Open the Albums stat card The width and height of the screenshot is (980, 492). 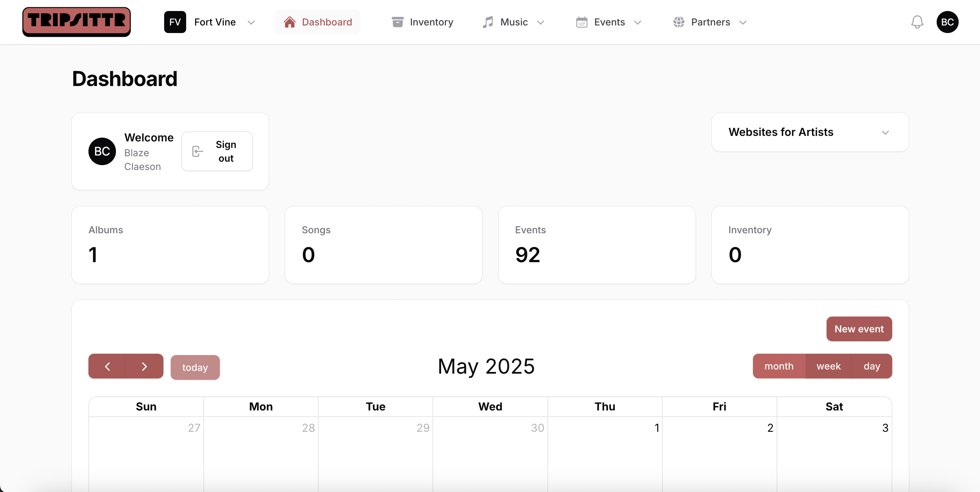[x=170, y=245]
